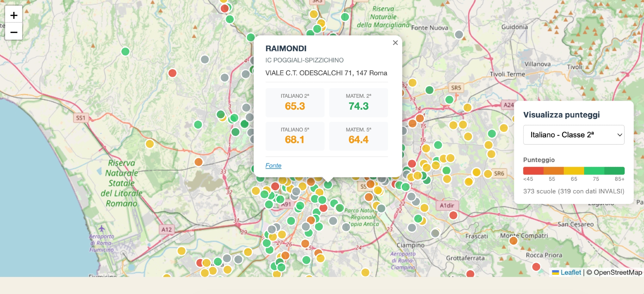Click the red marker below the A1dir label
The width and height of the screenshot is (644, 294).
pos(453,215)
